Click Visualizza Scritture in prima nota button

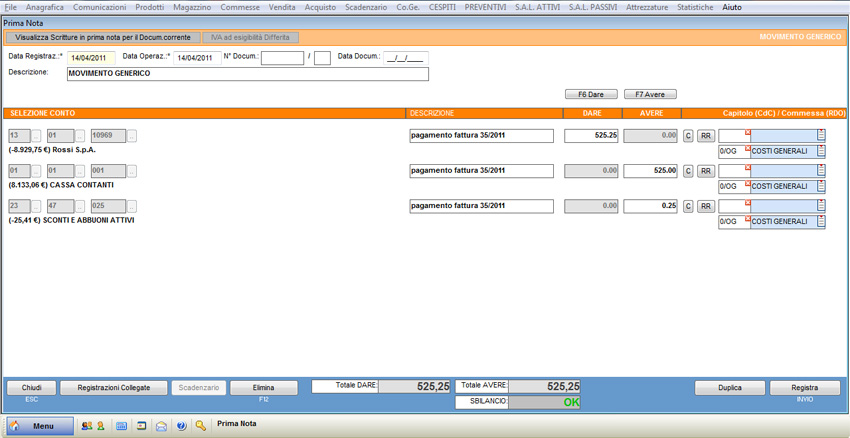click(102, 37)
